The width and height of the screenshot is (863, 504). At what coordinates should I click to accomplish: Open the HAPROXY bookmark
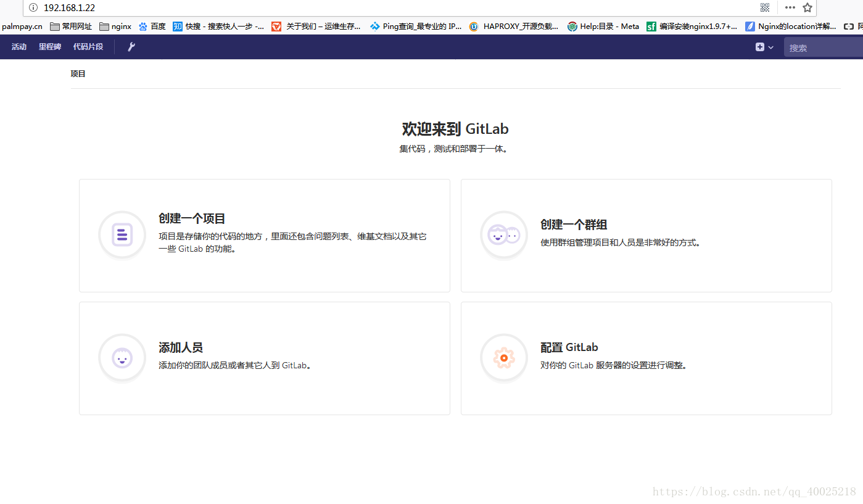[514, 27]
